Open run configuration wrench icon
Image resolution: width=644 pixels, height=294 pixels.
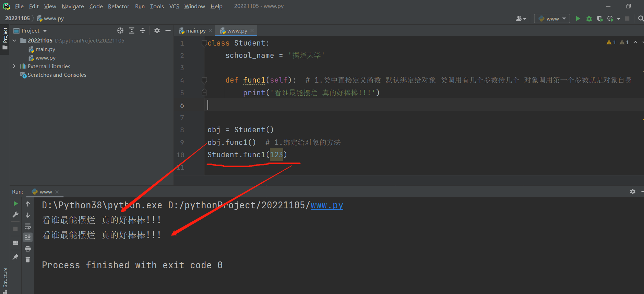pos(15,215)
